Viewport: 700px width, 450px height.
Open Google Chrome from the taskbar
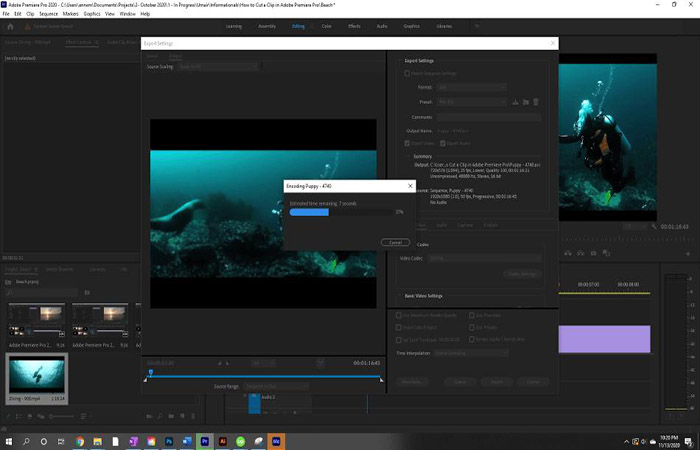pyautogui.click(x=80, y=442)
